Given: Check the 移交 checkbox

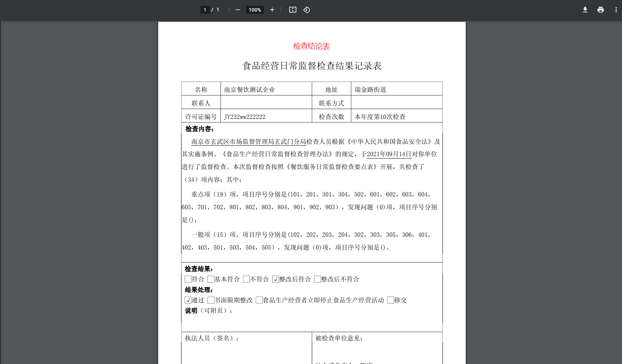Looking at the screenshot, I should click(391, 300).
